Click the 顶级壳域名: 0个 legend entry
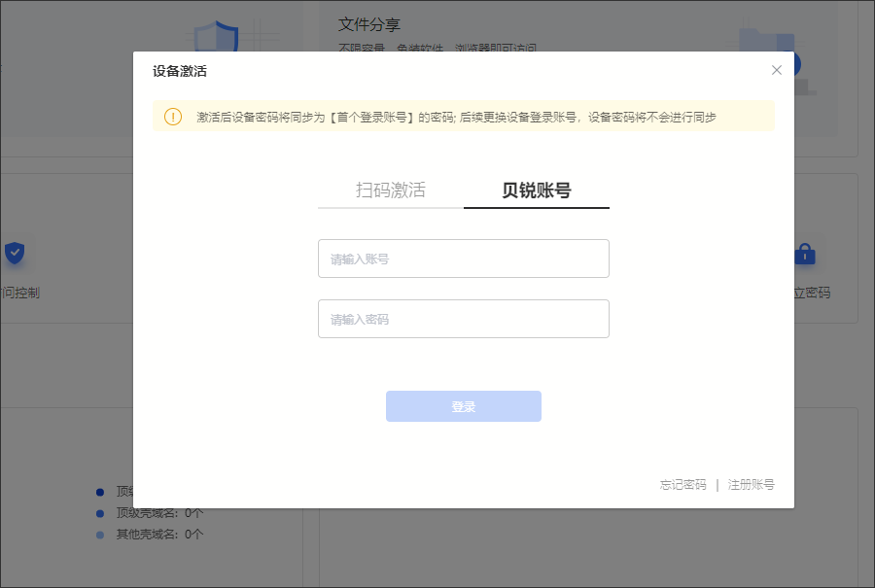875x588 pixels. 150,513
